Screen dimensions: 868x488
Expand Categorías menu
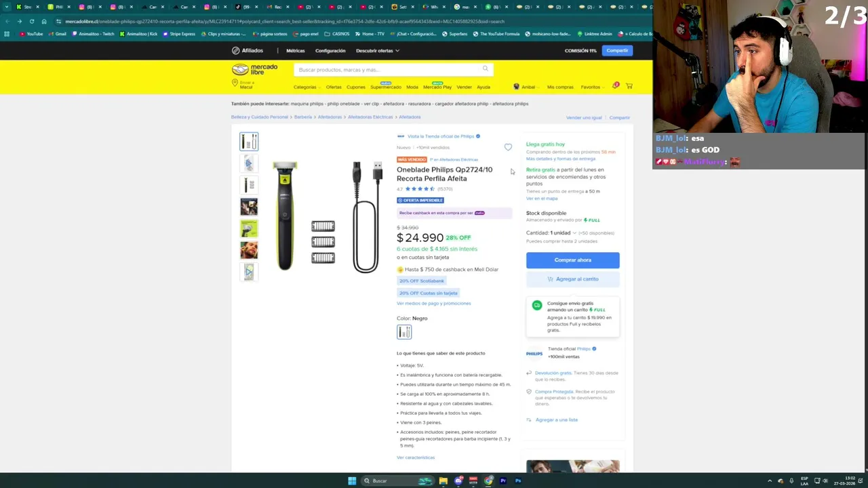point(307,87)
